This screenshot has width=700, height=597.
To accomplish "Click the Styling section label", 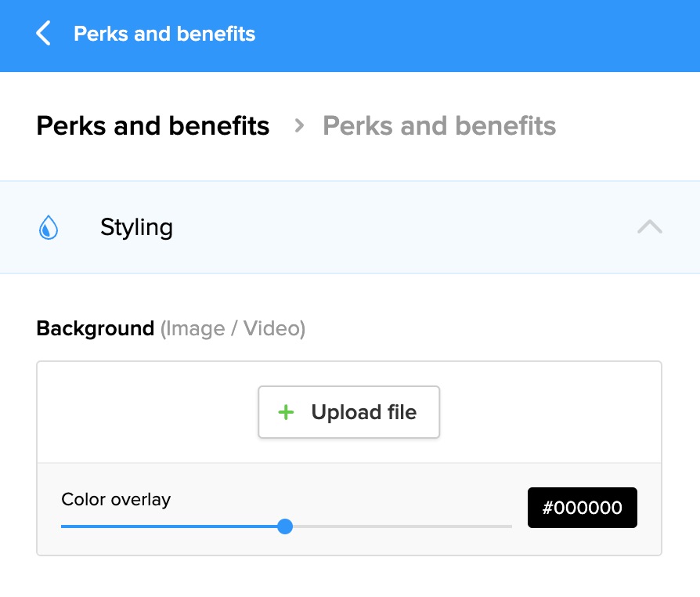I will point(136,227).
